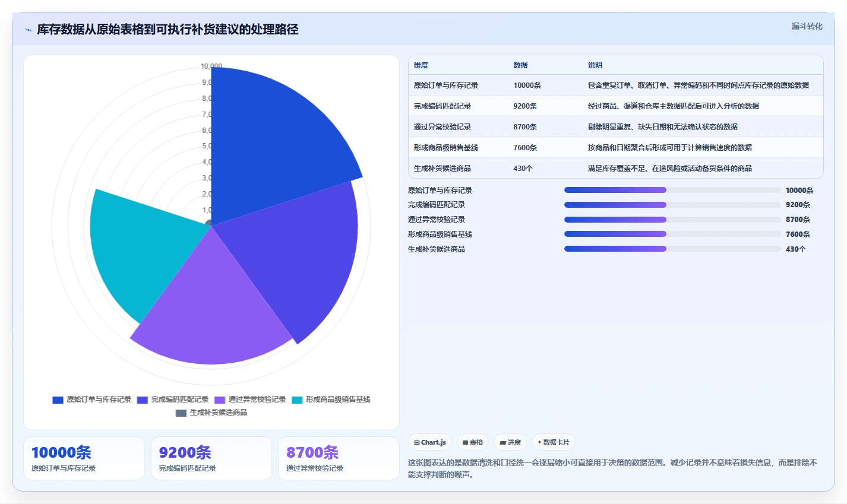This screenshot has width=847, height=504.
Task: Select table cell 生成补货候选商品
Action: click(443, 169)
